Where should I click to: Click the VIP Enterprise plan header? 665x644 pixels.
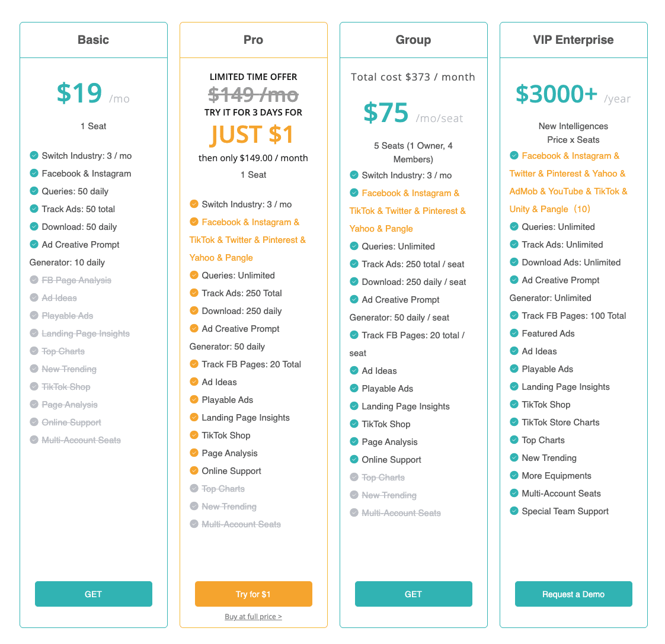pyautogui.click(x=573, y=40)
